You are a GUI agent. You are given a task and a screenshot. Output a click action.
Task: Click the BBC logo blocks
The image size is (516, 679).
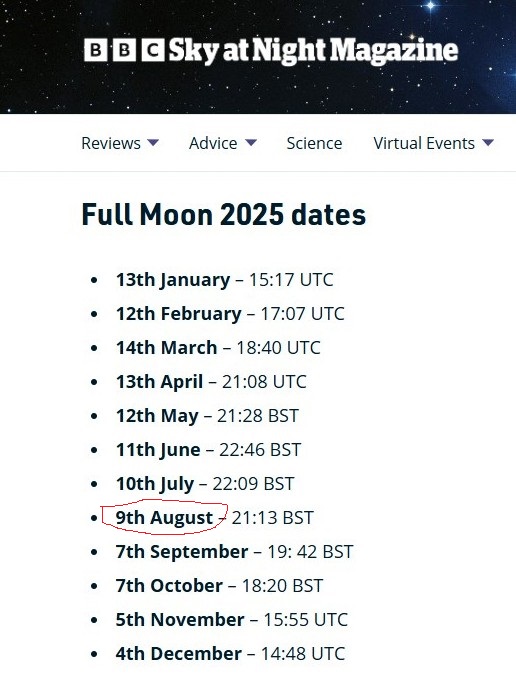click(x=124, y=50)
